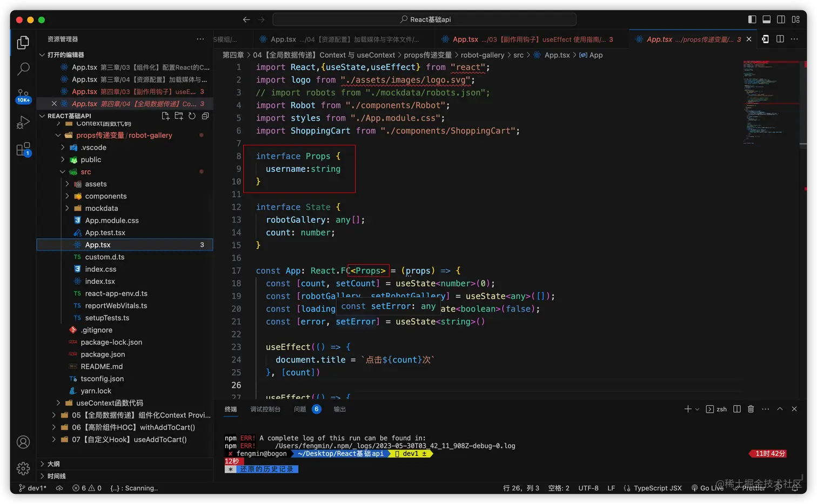This screenshot has height=504, width=817.
Task: Open editor more actions ellipsis
Action: click(x=794, y=39)
